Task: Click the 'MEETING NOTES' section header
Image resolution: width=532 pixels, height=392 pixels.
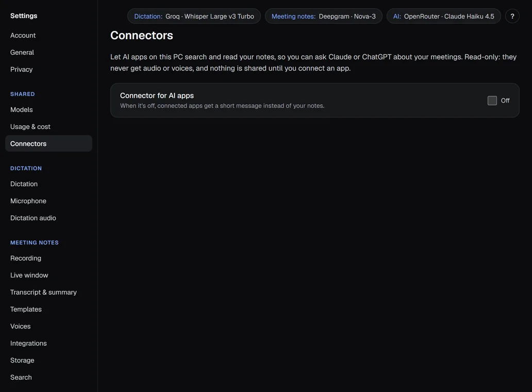Action: pos(34,242)
